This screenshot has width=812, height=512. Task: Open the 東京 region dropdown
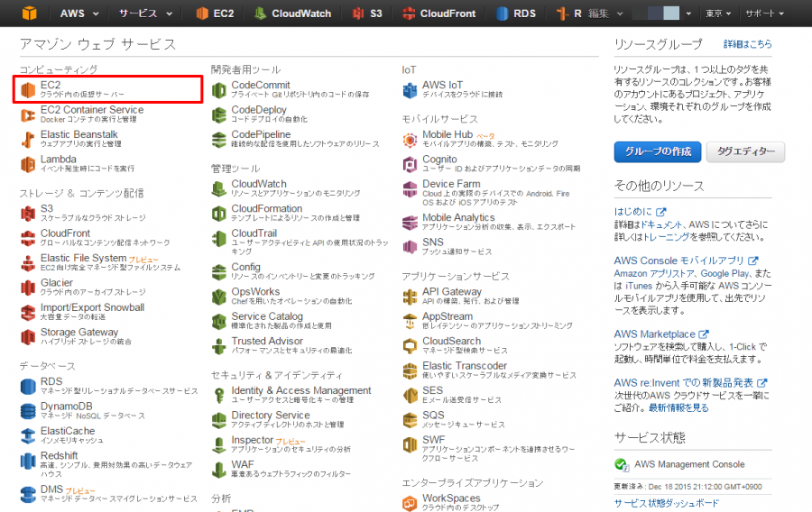coord(718,14)
